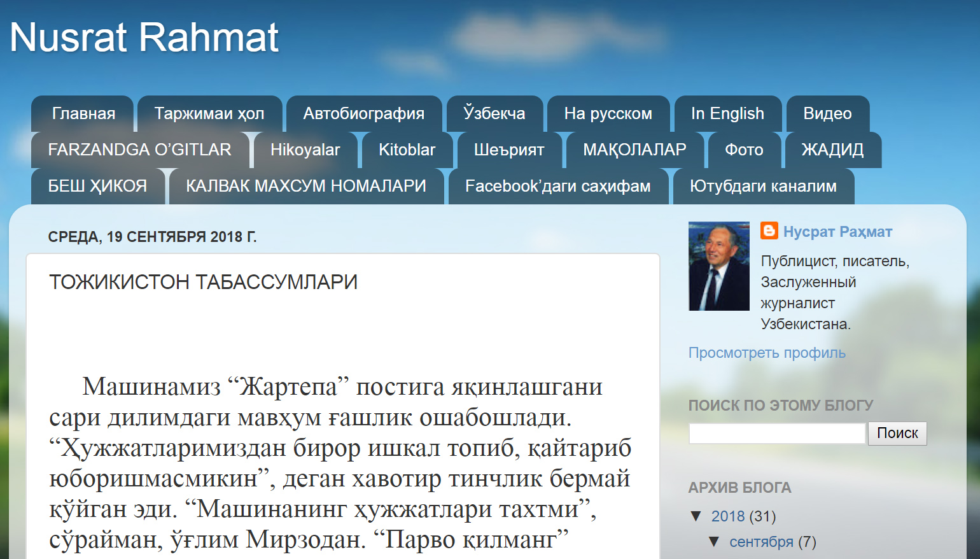Image resolution: width=980 pixels, height=559 pixels.
Task: Go to the Автобиография page
Action: (x=363, y=113)
